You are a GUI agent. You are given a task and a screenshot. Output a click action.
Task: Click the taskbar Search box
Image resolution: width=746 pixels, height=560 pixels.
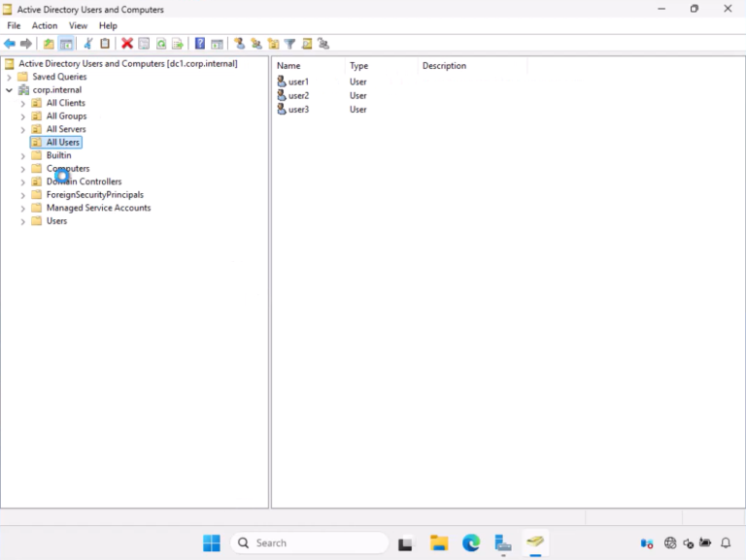(x=310, y=543)
